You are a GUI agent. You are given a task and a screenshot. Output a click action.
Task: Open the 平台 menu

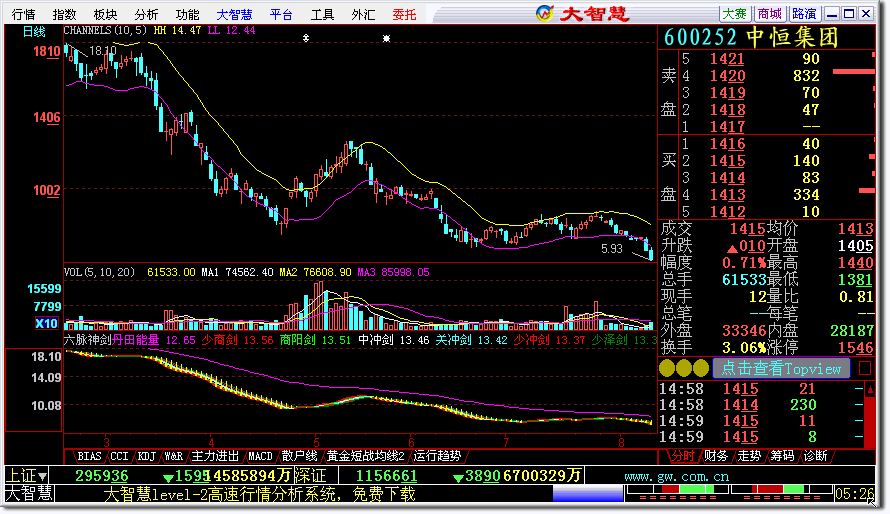pos(281,14)
